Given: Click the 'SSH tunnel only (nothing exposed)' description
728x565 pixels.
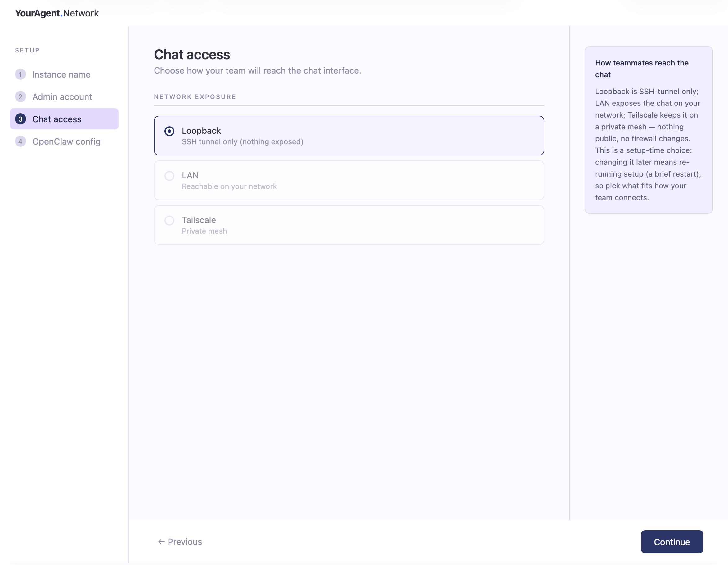Looking at the screenshot, I should click(242, 142).
